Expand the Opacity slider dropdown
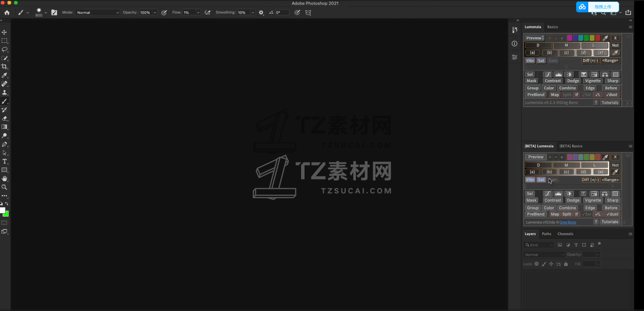Screen dimensions: 644x311 155,13
